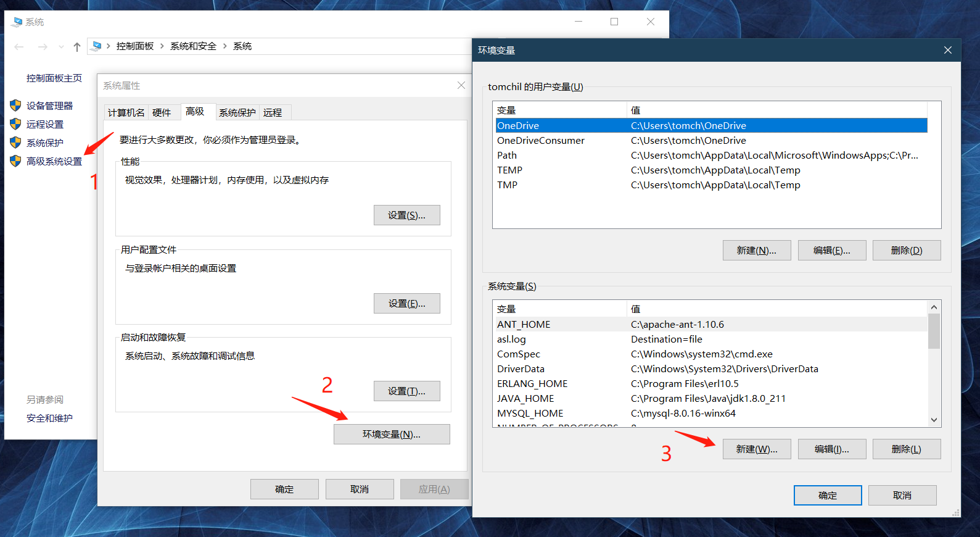Click 新建(N) for user variables

tap(757, 251)
